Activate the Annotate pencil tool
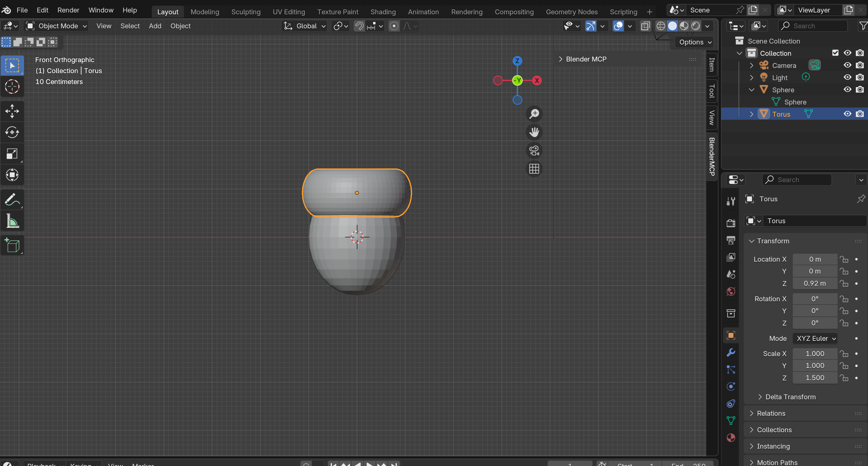Viewport: 868px width, 466px height. tap(12, 199)
